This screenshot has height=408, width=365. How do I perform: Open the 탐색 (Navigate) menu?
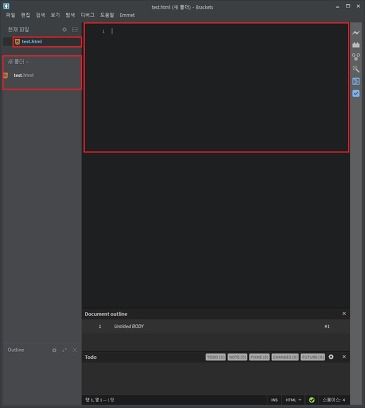click(70, 15)
